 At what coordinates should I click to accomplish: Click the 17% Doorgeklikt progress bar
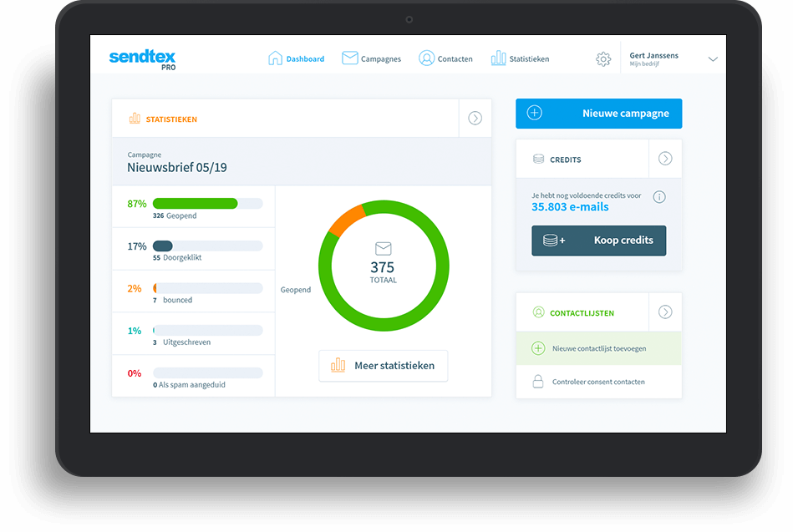(x=208, y=246)
